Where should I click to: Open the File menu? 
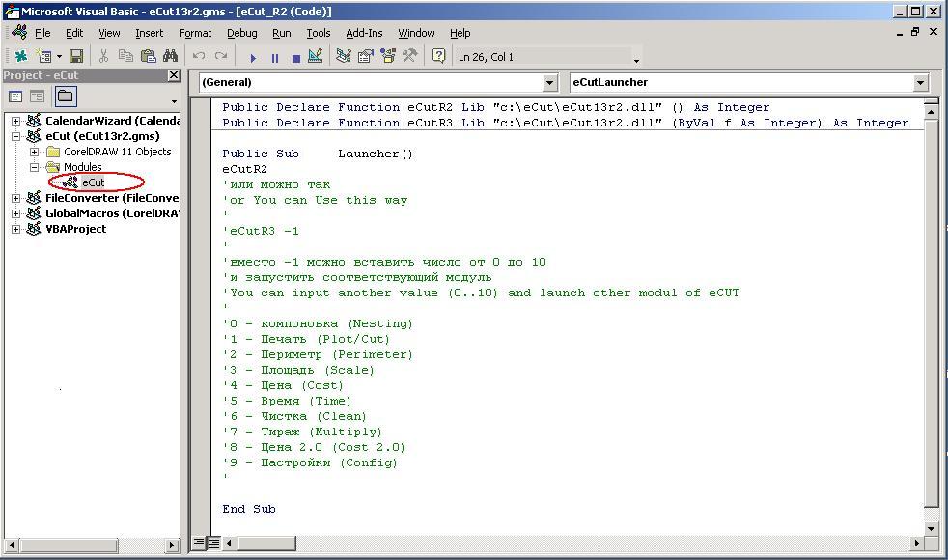(42, 33)
